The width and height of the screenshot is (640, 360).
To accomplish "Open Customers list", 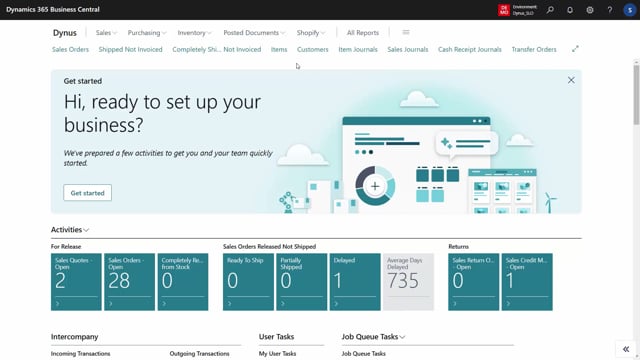I will (x=312, y=49).
